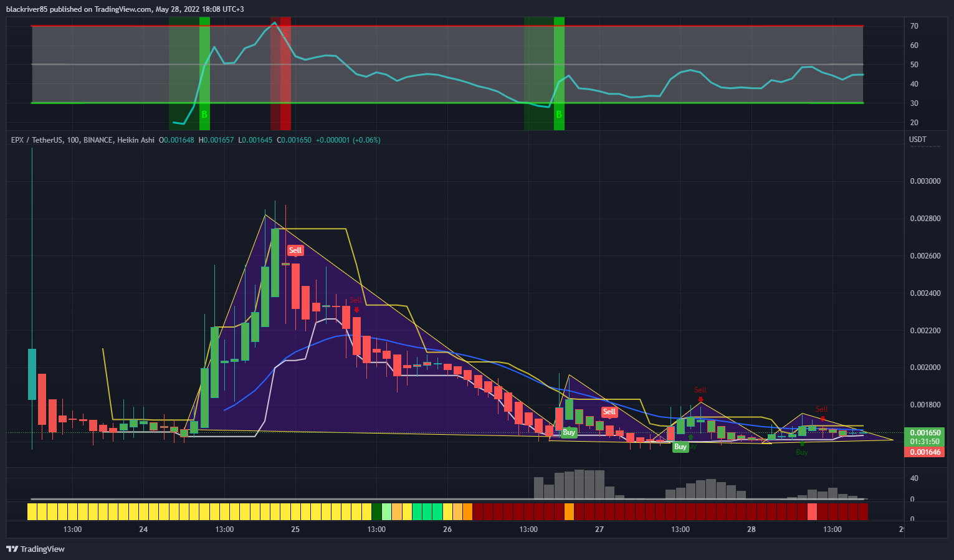This screenshot has height=560, width=954.
Task: Click the 13:00 time label between 26 and 27
Action: click(528, 529)
